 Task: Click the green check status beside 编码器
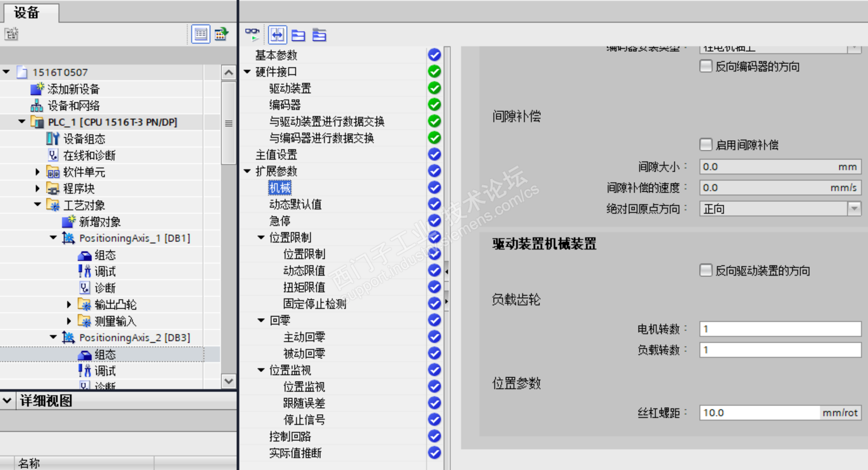pyautogui.click(x=434, y=105)
